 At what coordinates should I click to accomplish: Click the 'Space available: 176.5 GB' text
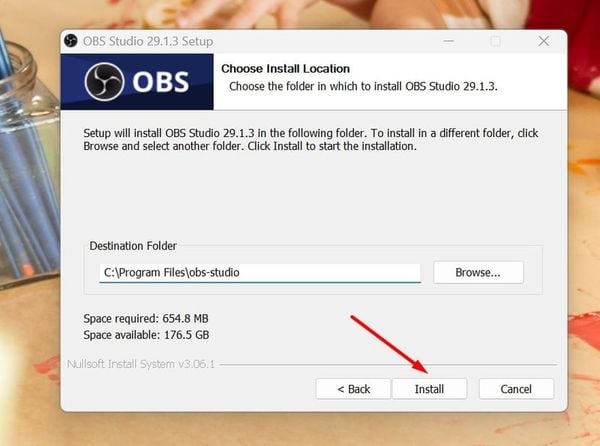[146, 335]
